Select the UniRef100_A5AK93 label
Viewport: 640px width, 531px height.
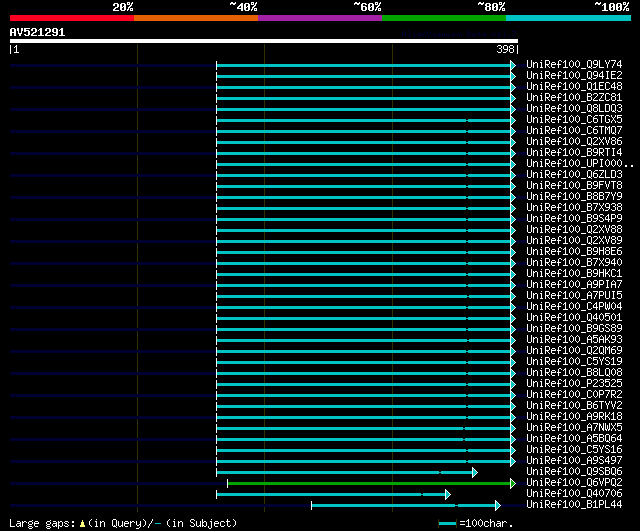click(574, 340)
